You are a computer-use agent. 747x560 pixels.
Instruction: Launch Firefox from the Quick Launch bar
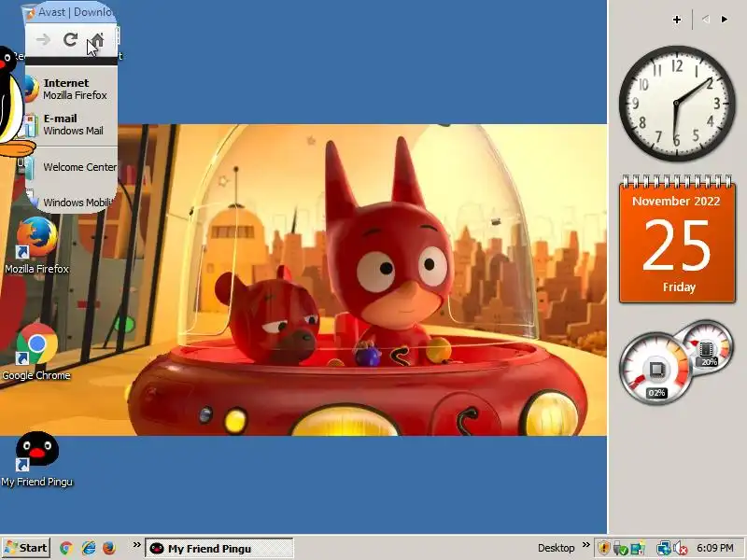tap(109, 548)
